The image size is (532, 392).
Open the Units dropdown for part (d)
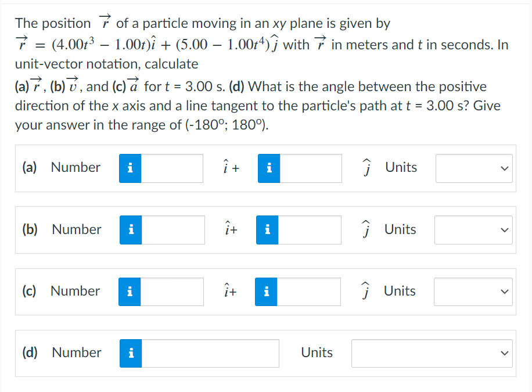point(432,353)
